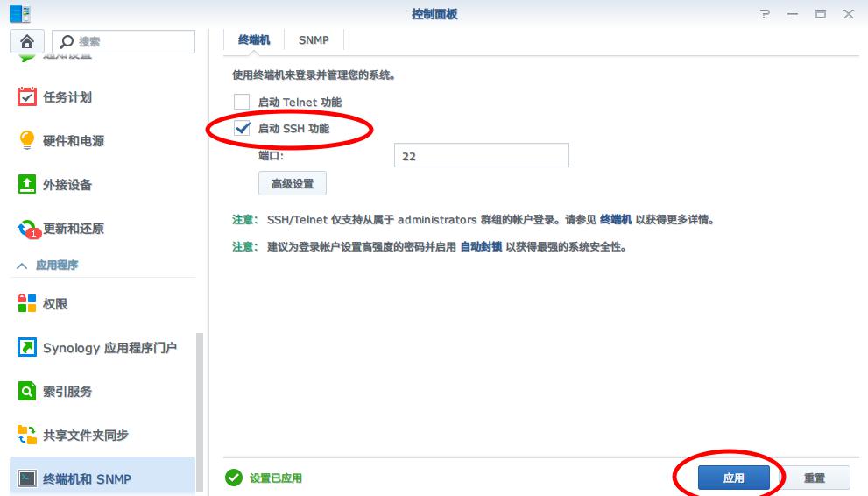Switch to the SNMP tab

pyautogui.click(x=314, y=40)
